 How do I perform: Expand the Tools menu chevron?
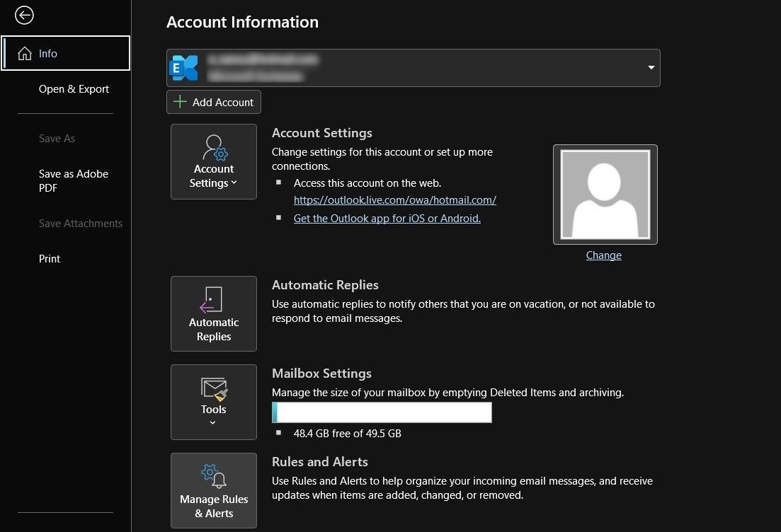click(212, 422)
